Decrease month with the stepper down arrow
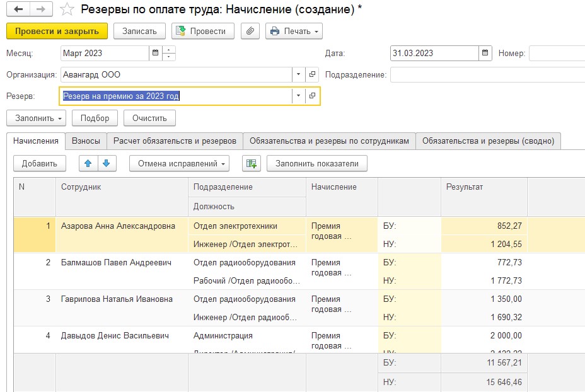Screen dimensions: 585x392 pyautogui.click(x=169, y=57)
